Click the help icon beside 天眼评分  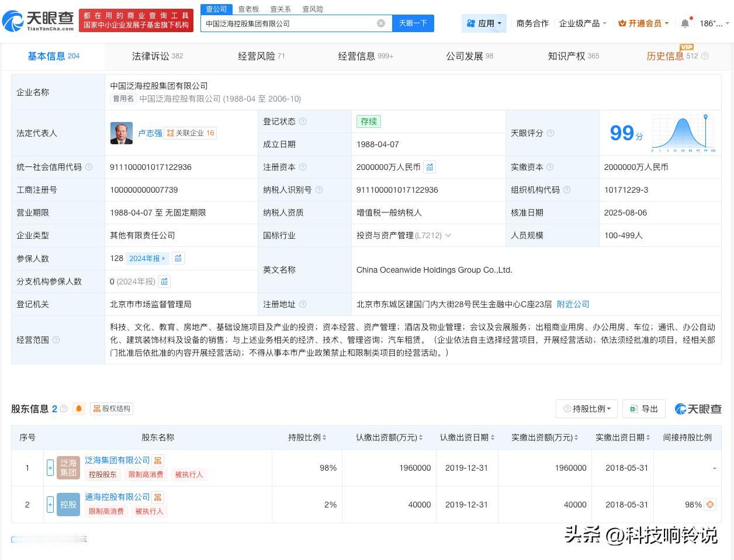tap(550, 133)
